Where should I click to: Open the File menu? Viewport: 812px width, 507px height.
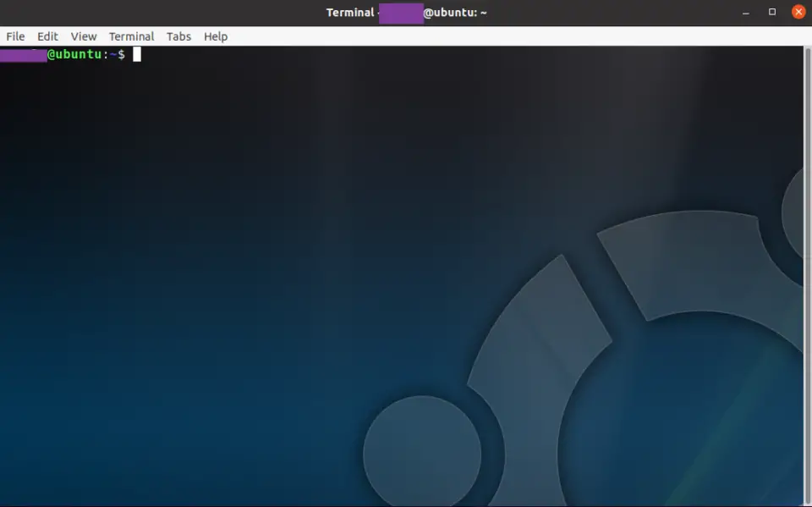(14, 36)
